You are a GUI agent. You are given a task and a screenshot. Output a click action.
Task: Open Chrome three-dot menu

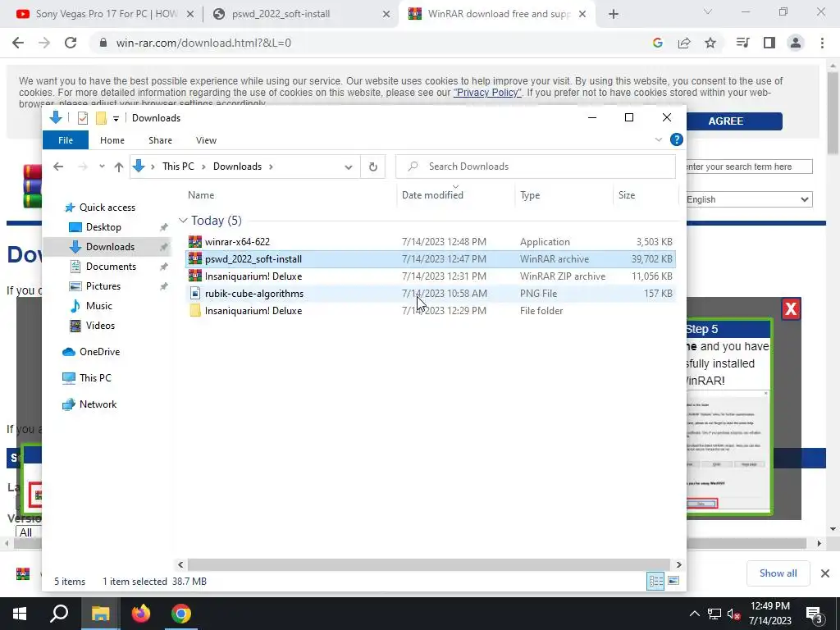[822, 43]
